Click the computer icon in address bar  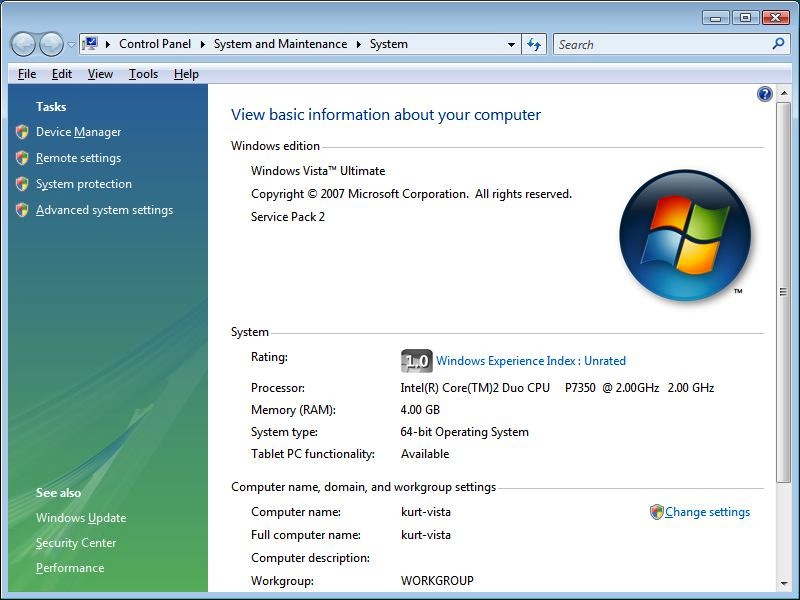tap(90, 44)
